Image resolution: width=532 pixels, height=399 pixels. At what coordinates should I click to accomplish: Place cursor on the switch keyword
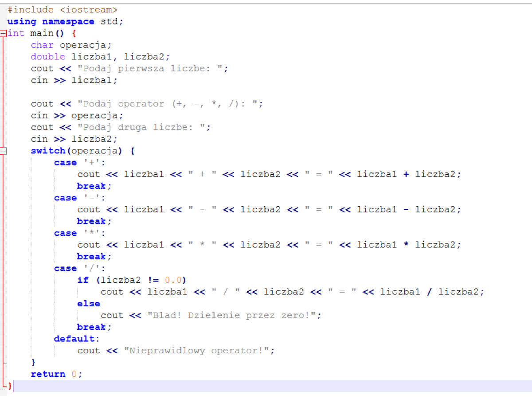(x=48, y=151)
